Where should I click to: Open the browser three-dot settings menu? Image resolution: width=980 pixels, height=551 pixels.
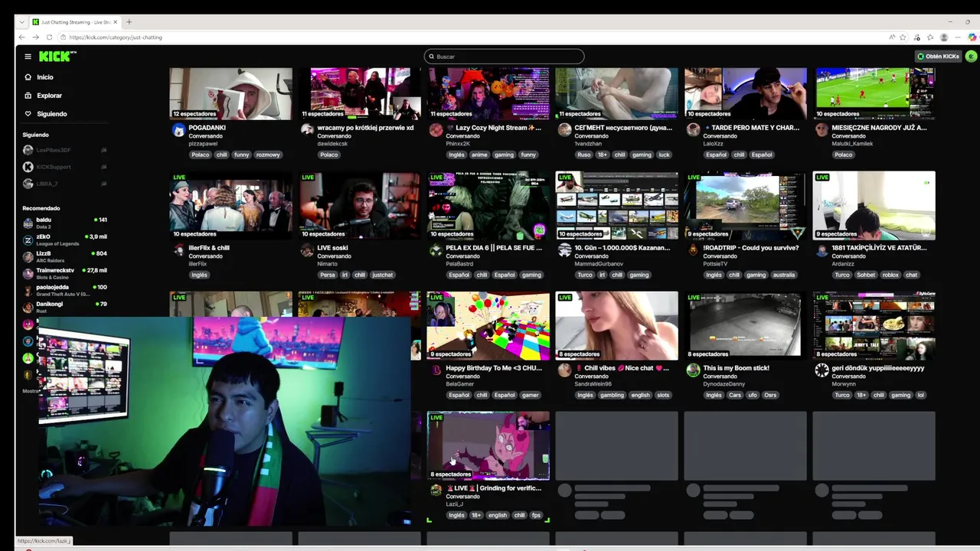click(x=959, y=37)
